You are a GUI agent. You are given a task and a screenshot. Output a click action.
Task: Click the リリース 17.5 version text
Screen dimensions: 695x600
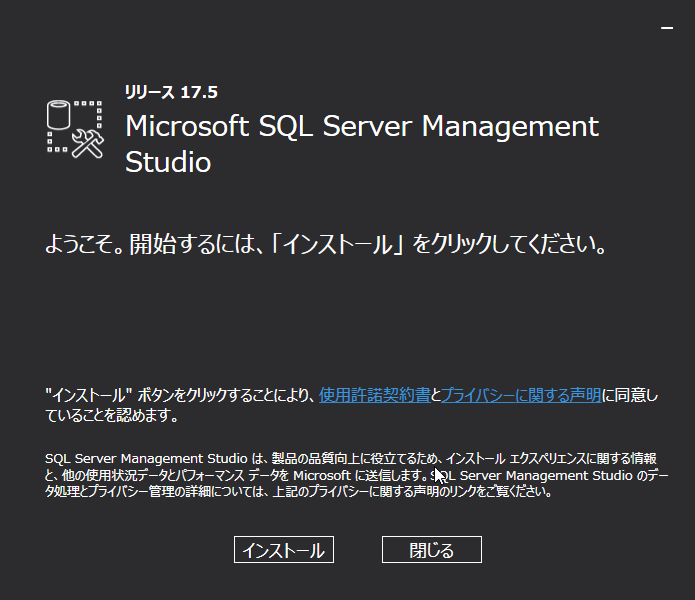coord(171,92)
